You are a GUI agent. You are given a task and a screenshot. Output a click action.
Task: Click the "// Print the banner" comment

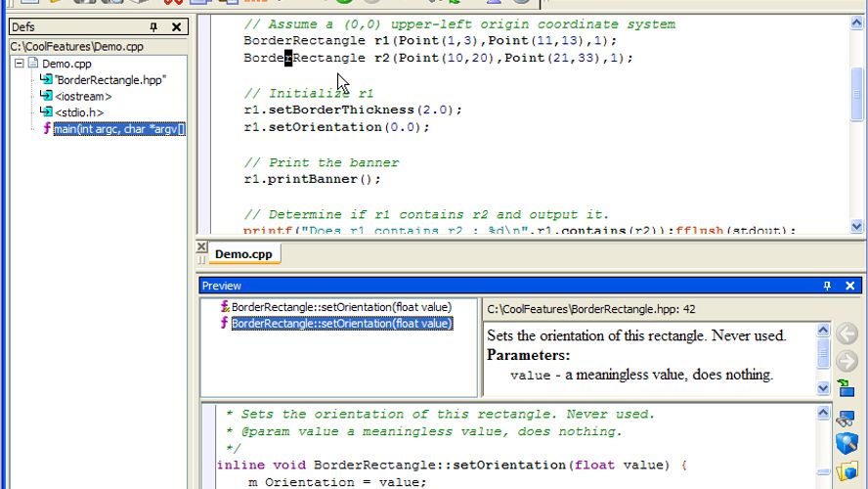tap(321, 162)
